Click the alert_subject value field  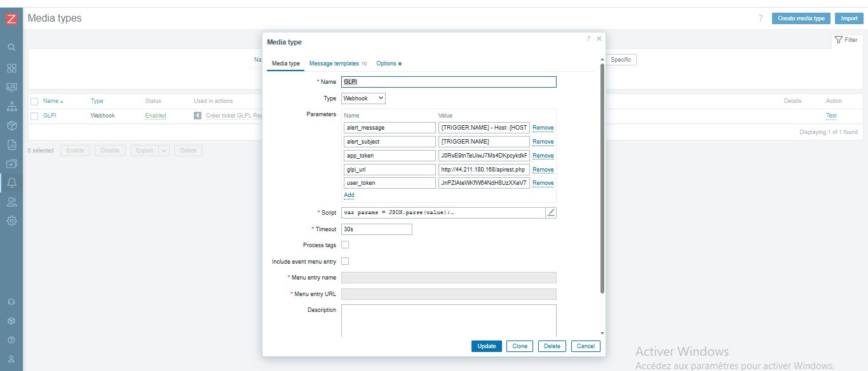(x=484, y=142)
